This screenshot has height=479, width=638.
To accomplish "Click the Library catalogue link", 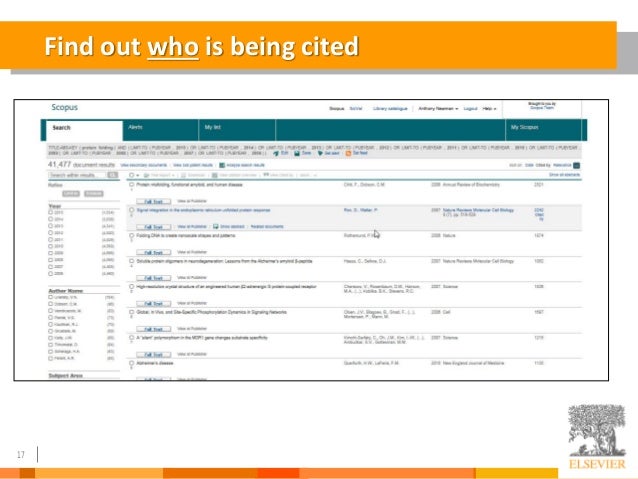I will click(390, 109).
